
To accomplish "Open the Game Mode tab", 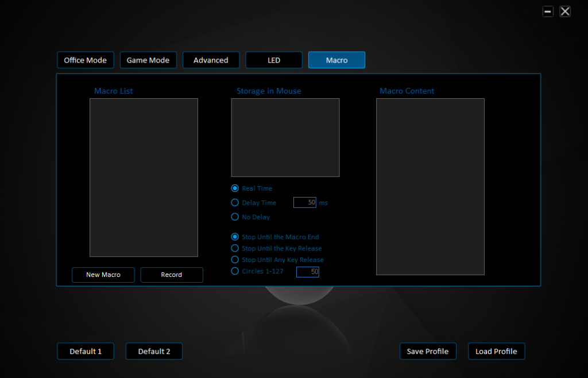I will tap(148, 60).
